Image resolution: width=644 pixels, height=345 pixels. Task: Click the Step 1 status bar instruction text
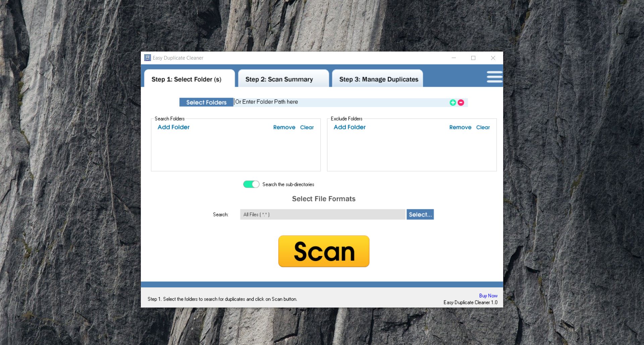tap(222, 299)
